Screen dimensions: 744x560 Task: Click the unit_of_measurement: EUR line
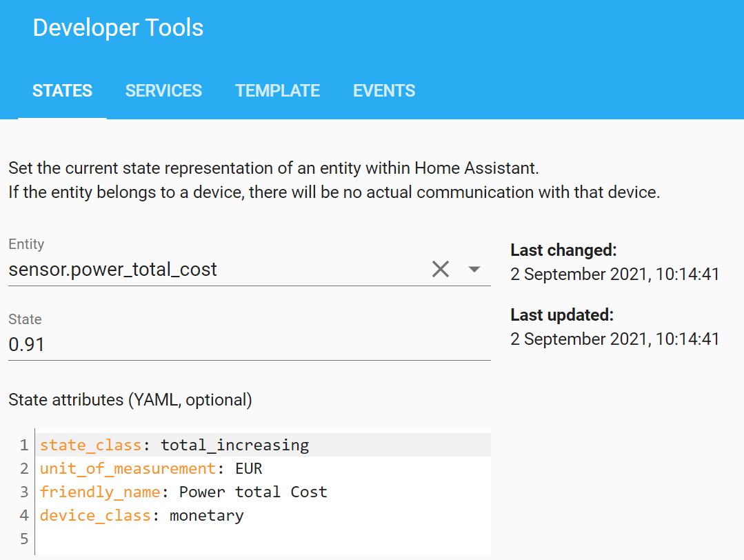pos(263,468)
